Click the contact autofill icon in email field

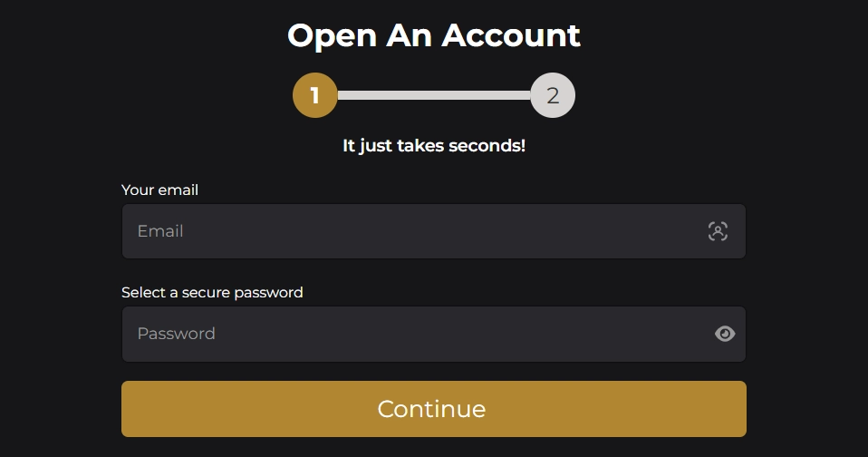(718, 231)
